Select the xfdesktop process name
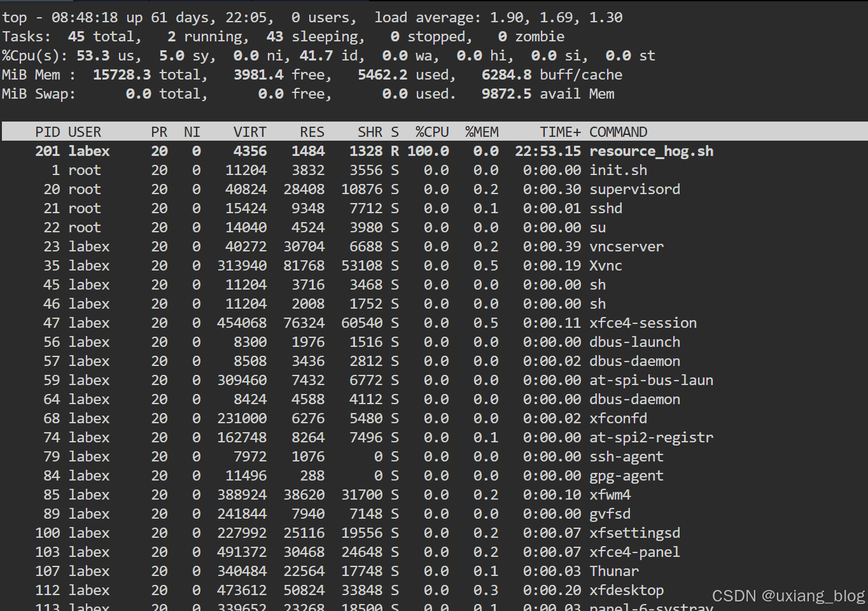This screenshot has width=868, height=611. (627, 591)
